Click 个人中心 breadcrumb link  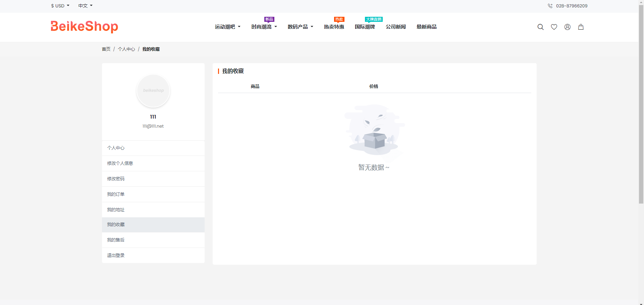[x=126, y=49]
